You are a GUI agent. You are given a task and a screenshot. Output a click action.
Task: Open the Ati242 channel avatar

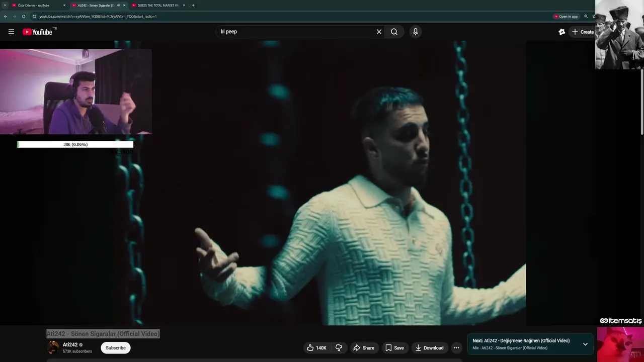coord(53,347)
